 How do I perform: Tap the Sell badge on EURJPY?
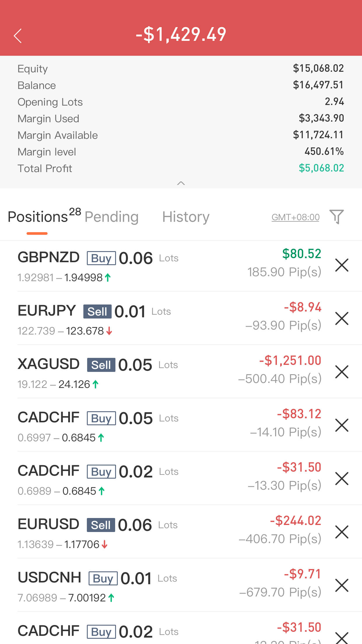[97, 311]
